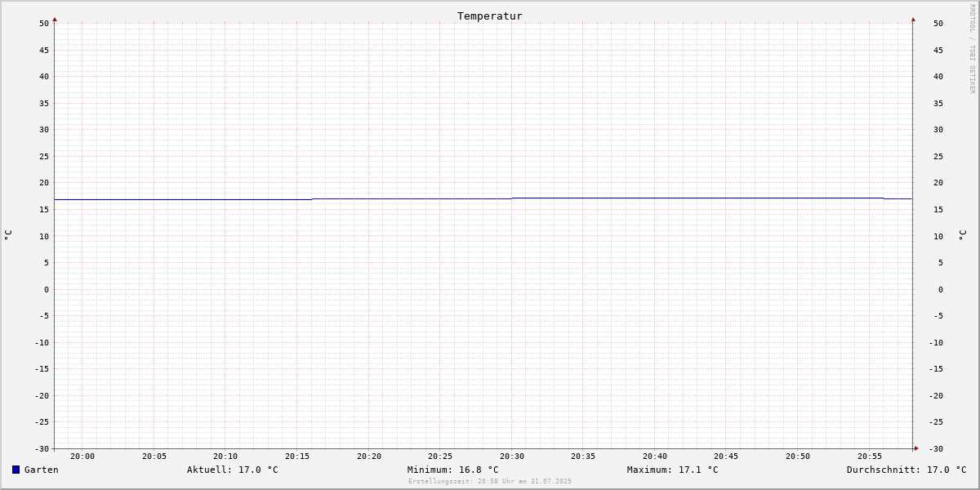Select the "Aktuell: 17.0 °C" value
This screenshot has height=490, width=980.
(x=233, y=470)
